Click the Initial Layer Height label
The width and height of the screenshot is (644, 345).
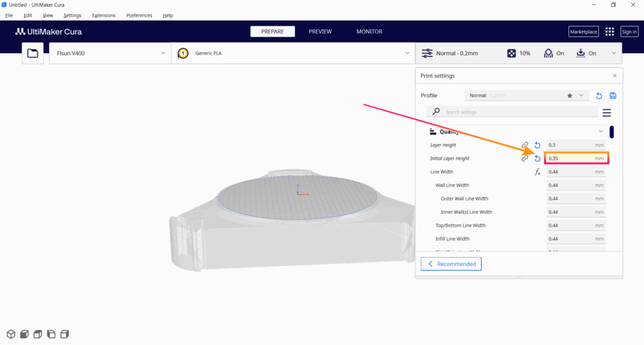pos(449,158)
